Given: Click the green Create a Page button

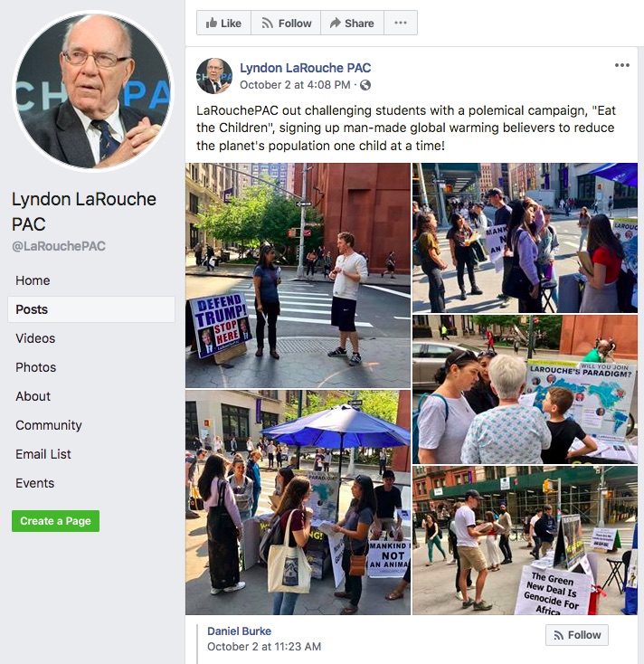Looking at the screenshot, I should [x=55, y=521].
